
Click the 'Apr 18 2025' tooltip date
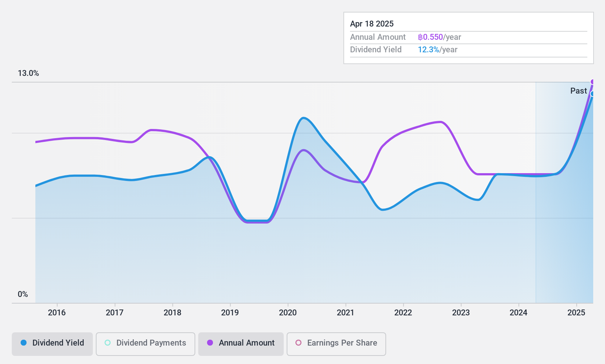tap(372, 24)
